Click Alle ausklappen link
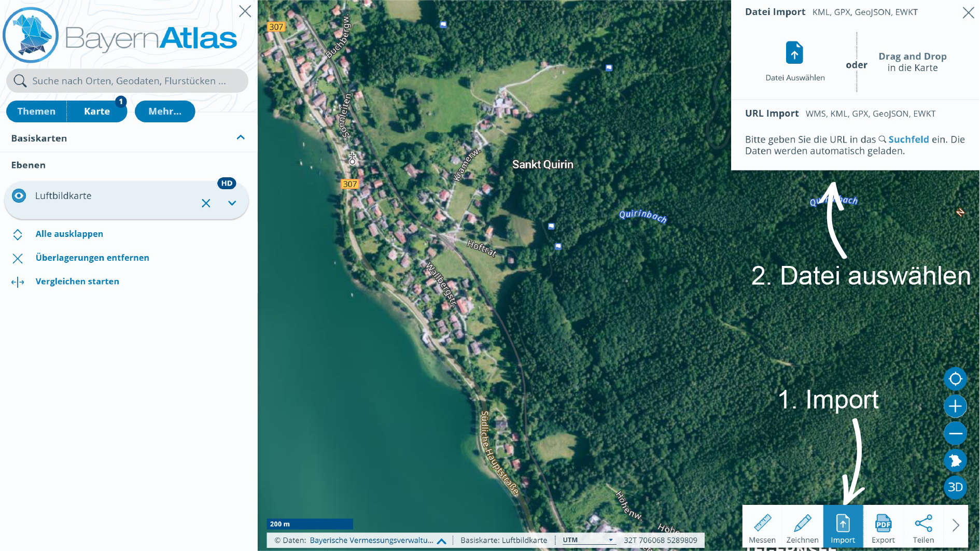Screen dimensions: 980x551 pyautogui.click(x=69, y=234)
